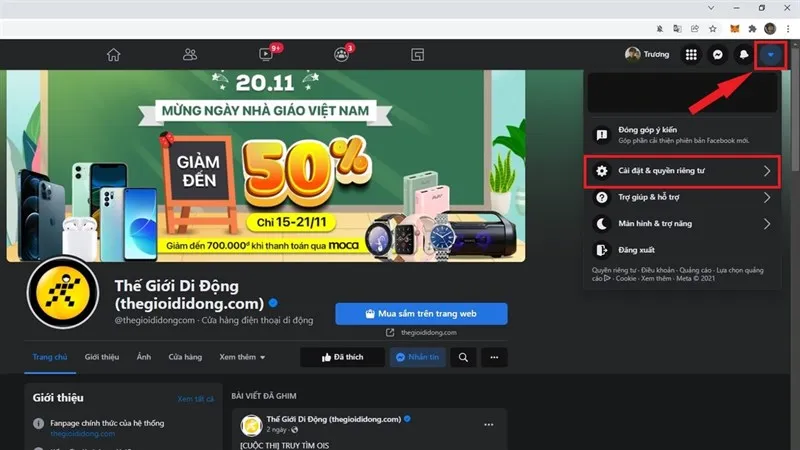Click browser bookmark star icon

(713, 29)
